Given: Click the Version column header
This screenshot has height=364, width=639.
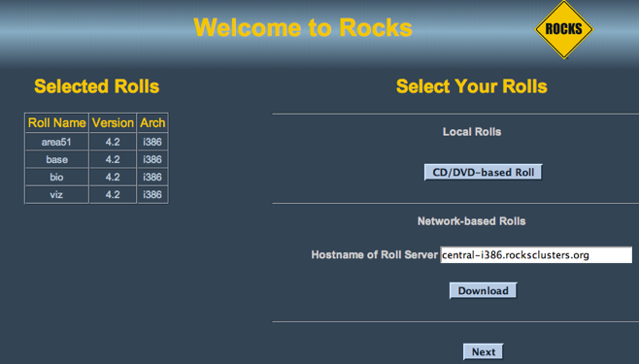Looking at the screenshot, I should click(x=113, y=123).
